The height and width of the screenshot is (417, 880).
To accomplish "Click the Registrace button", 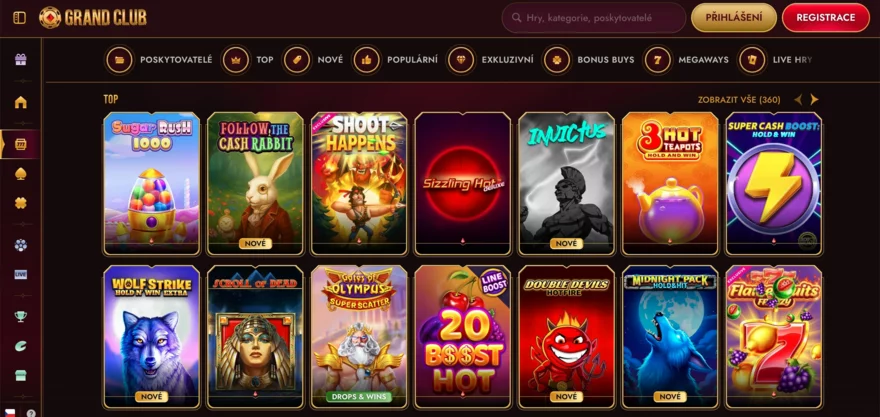I will [826, 18].
